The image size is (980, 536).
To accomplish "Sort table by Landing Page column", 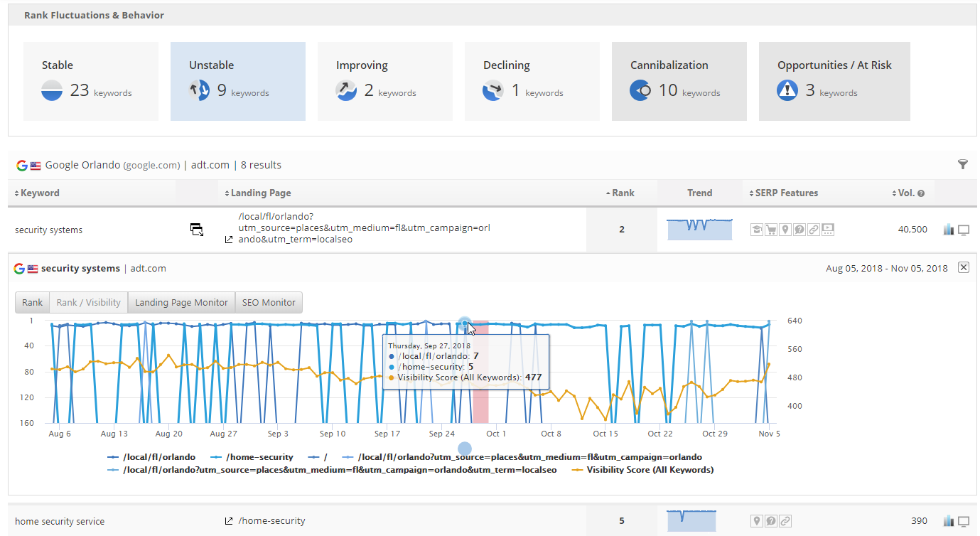I will [x=260, y=193].
